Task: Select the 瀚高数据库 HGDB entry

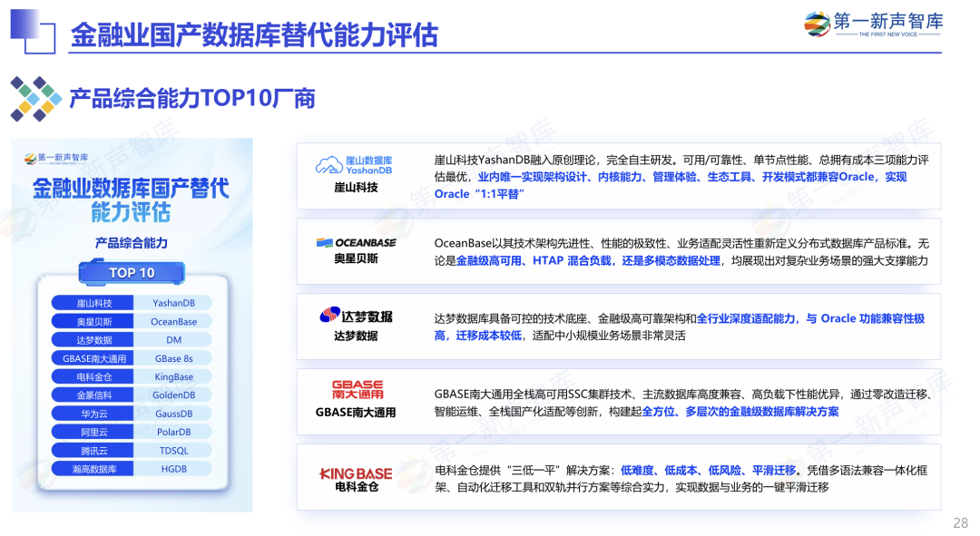Action: tap(131, 468)
